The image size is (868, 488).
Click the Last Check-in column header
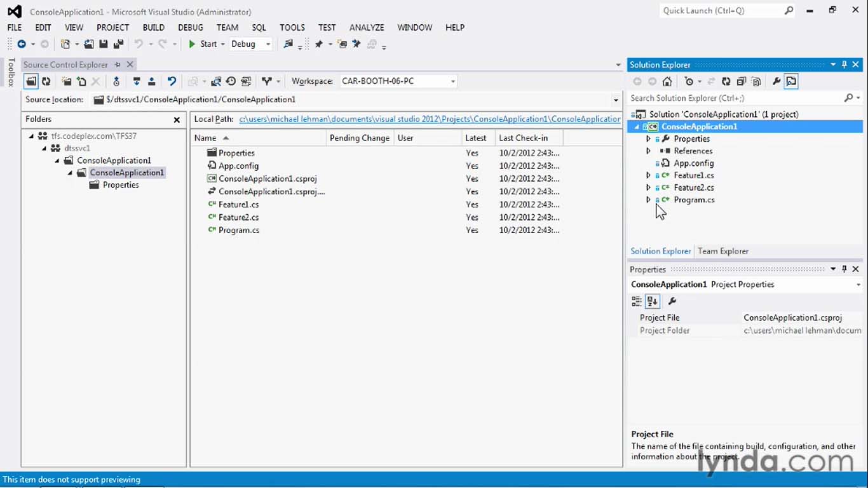point(529,138)
